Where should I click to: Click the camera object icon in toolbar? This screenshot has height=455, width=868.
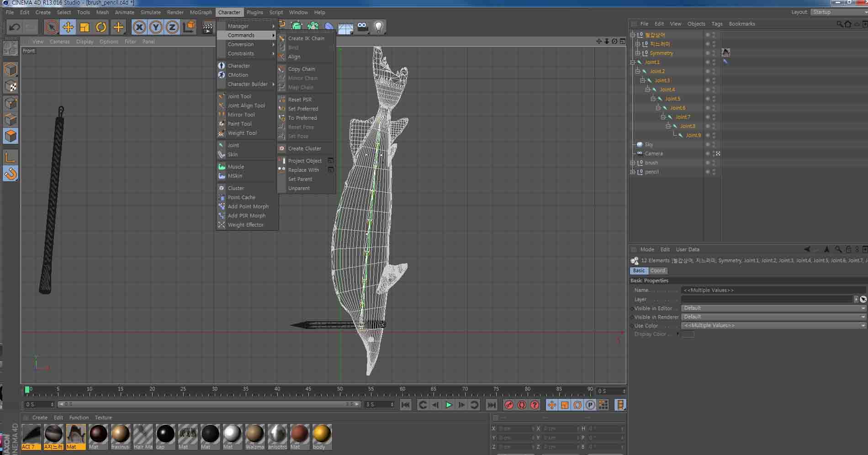363,27
